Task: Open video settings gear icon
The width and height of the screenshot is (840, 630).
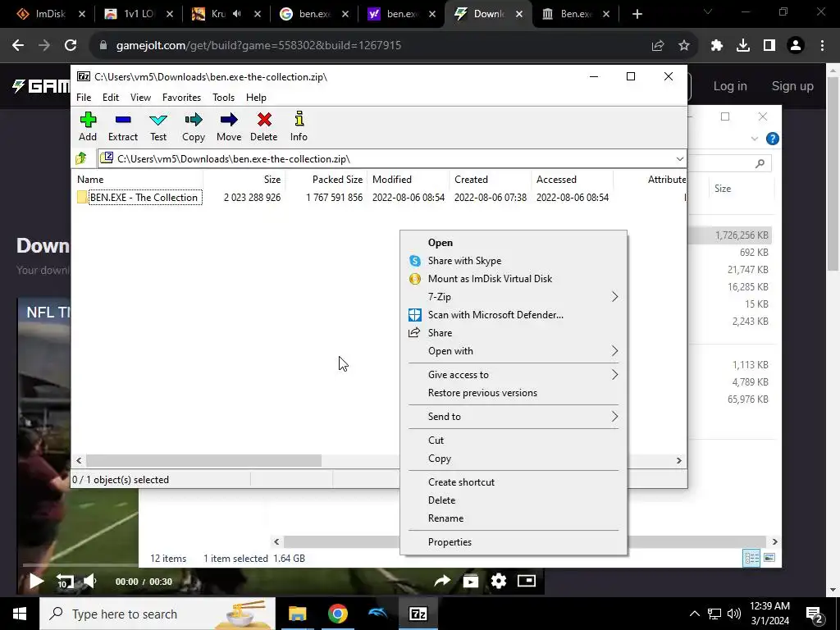Action: point(499,581)
